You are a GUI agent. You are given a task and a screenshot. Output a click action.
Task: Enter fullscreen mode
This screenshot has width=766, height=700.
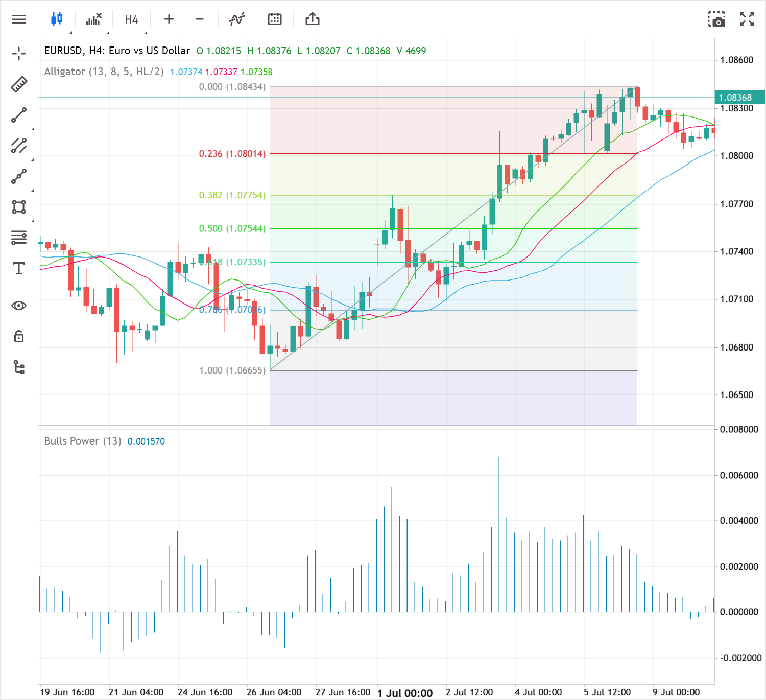point(747,19)
